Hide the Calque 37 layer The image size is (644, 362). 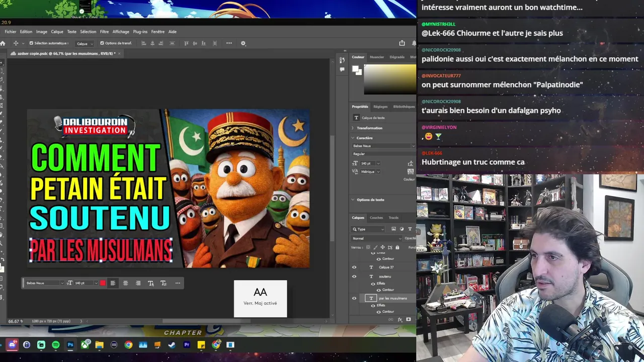pyautogui.click(x=354, y=267)
